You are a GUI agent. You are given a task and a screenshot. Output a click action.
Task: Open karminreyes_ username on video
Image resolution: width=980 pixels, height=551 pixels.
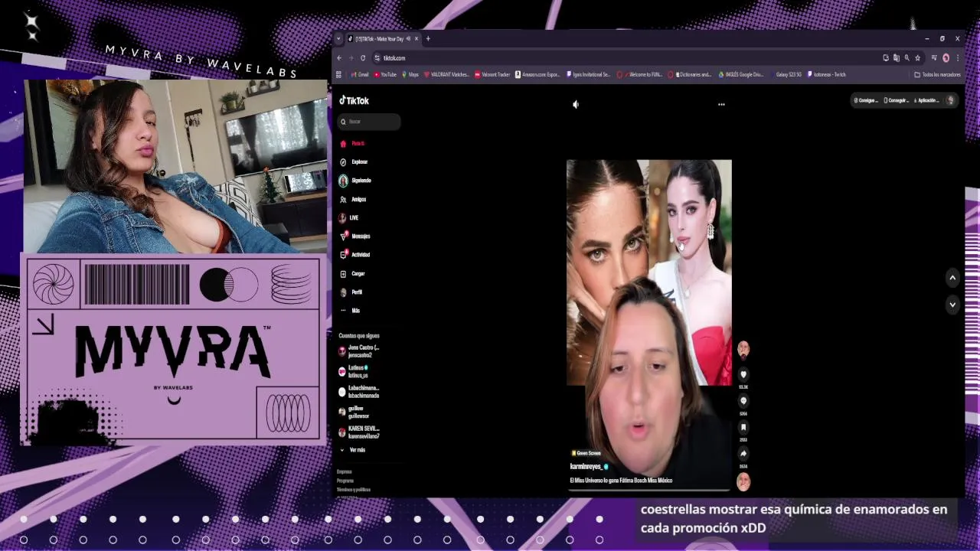click(x=586, y=466)
